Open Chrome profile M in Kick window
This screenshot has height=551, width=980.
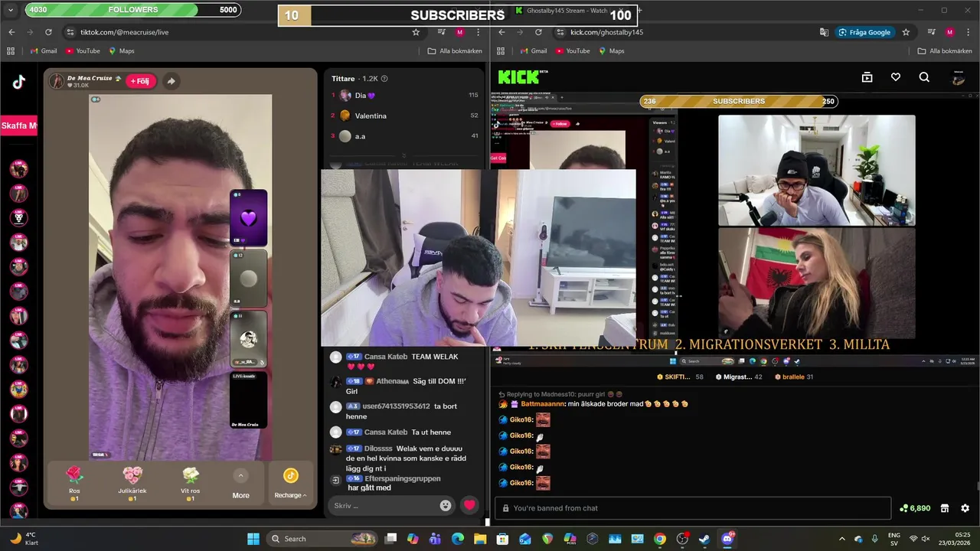(x=949, y=32)
